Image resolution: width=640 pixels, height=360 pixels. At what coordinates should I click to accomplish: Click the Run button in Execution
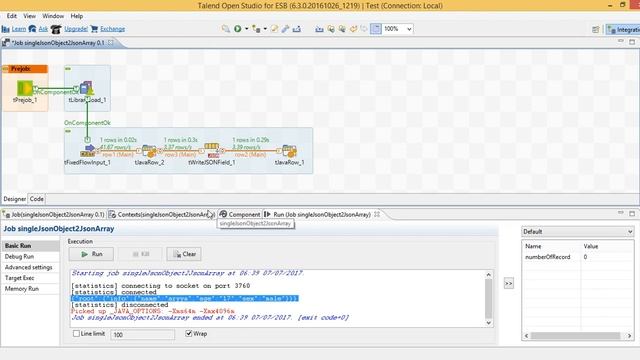pyautogui.click(x=91, y=254)
